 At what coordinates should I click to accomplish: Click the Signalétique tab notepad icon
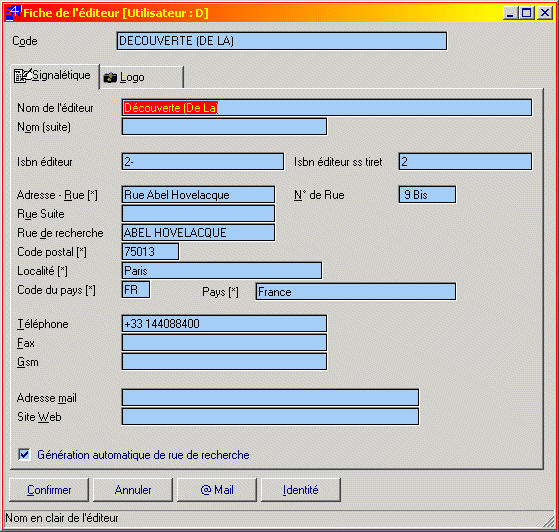click(22, 75)
